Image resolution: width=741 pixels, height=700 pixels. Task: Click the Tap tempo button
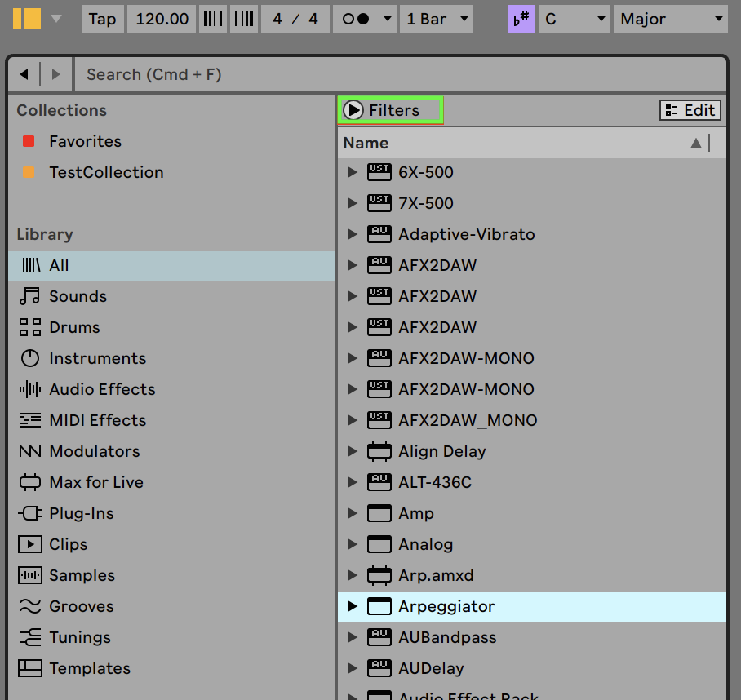click(x=103, y=19)
